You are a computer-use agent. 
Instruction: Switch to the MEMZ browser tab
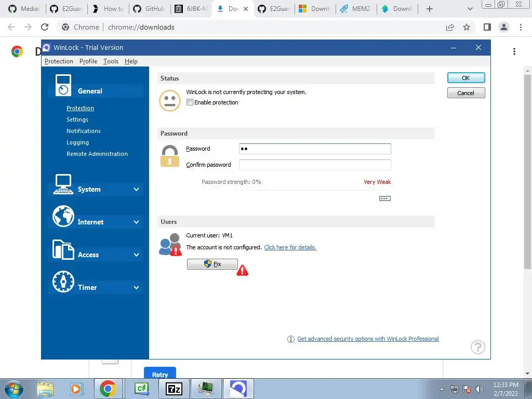pyautogui.click(x=355, y=9)
